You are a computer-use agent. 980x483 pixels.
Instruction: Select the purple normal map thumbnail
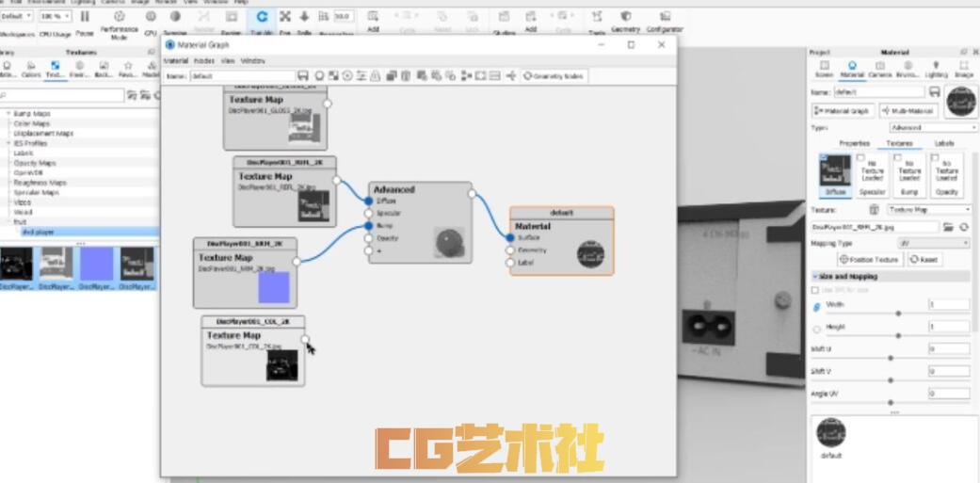96,263
